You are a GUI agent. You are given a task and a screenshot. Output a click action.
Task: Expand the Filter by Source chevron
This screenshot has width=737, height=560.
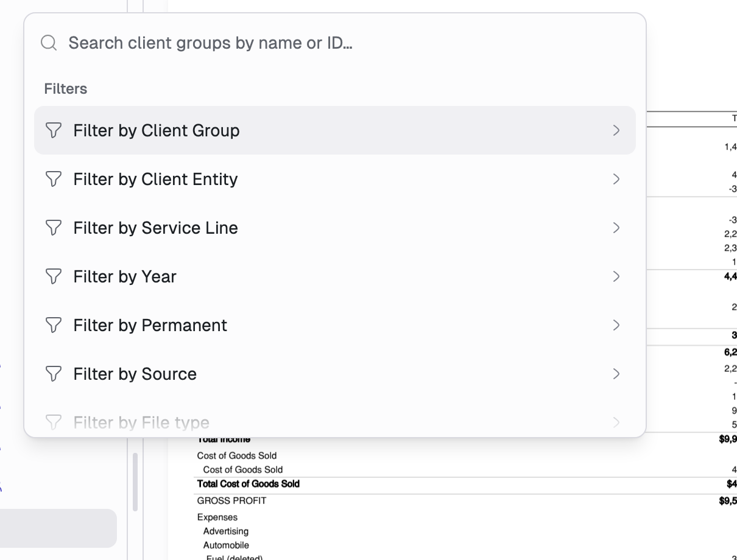tap(616, 374)
